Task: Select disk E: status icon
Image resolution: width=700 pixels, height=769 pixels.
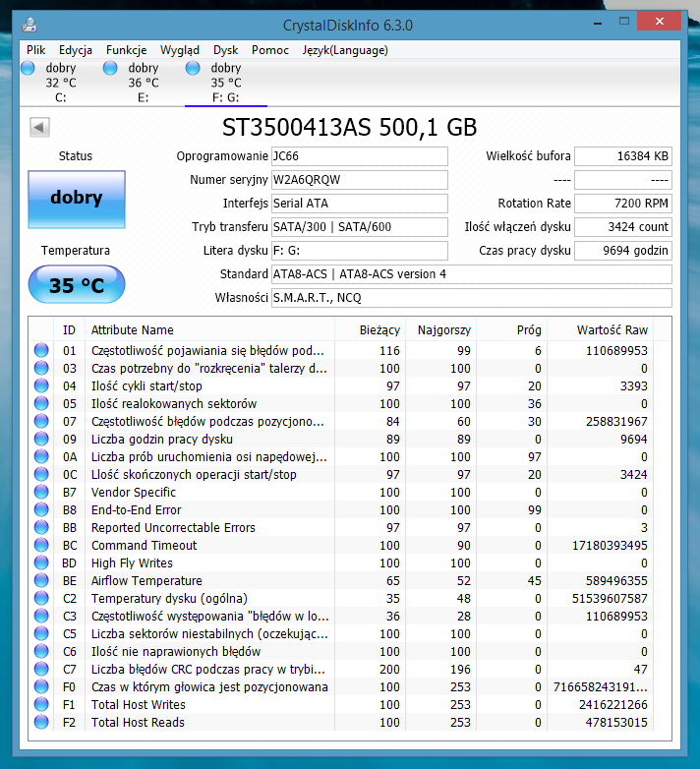Action: tap(110, 68)
